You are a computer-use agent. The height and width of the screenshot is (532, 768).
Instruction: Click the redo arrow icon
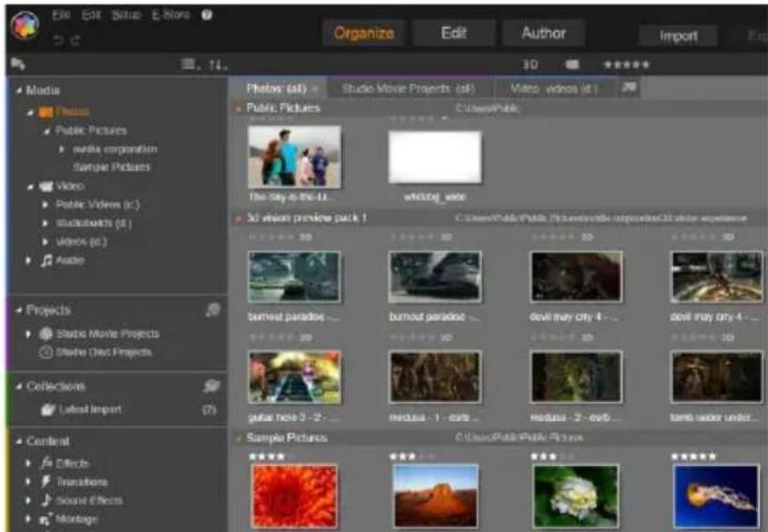coord(75,40)
